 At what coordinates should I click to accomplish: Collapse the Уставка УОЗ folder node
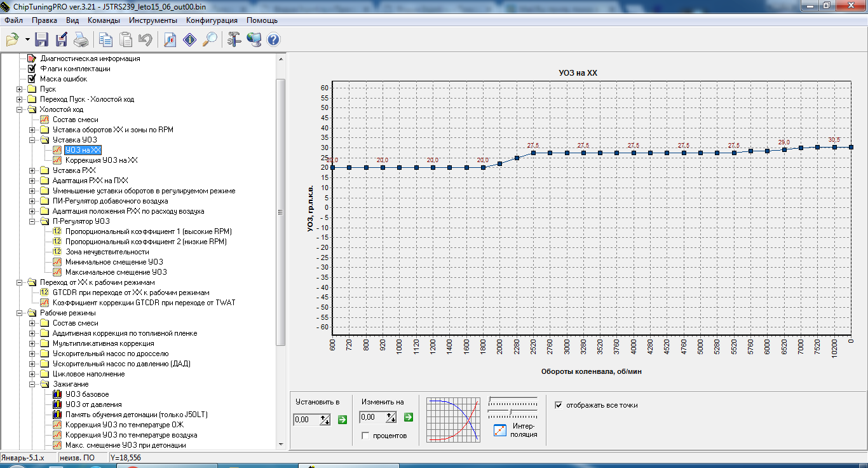32,140
